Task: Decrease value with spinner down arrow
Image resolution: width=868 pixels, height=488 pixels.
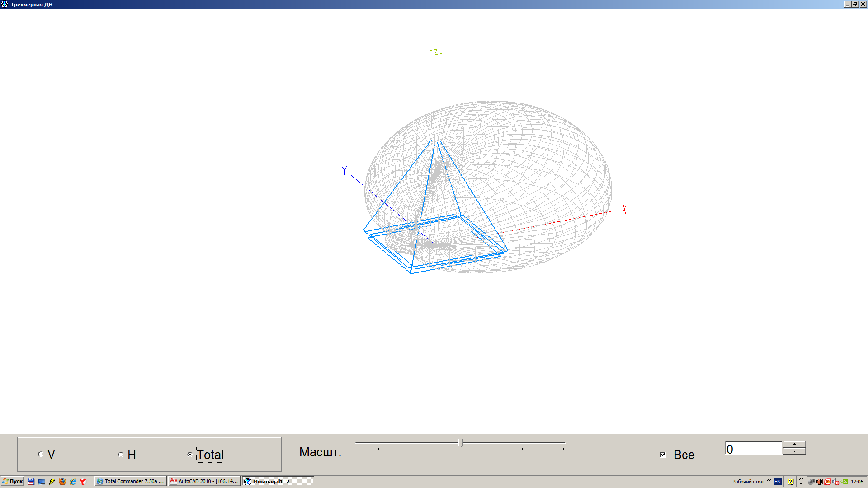Action: pos(794,451)
